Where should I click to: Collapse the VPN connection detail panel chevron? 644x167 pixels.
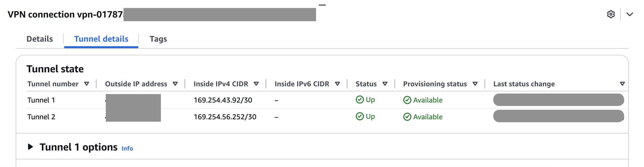pos(630,14)
